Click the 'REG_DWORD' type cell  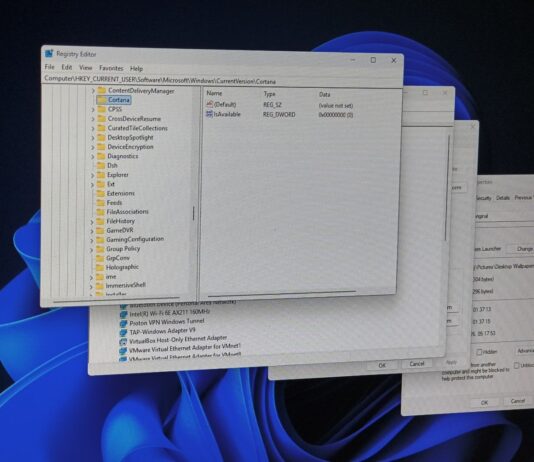pyautogui.click(x=279, y=115)
